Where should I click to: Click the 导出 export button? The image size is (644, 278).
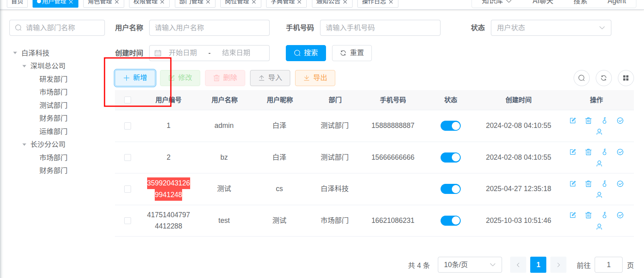pos(315,78)
